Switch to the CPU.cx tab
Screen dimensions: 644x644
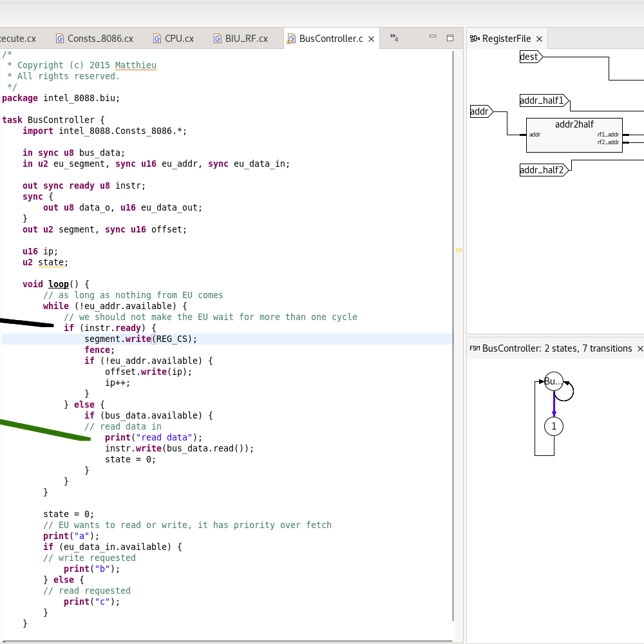pos(178,39)
